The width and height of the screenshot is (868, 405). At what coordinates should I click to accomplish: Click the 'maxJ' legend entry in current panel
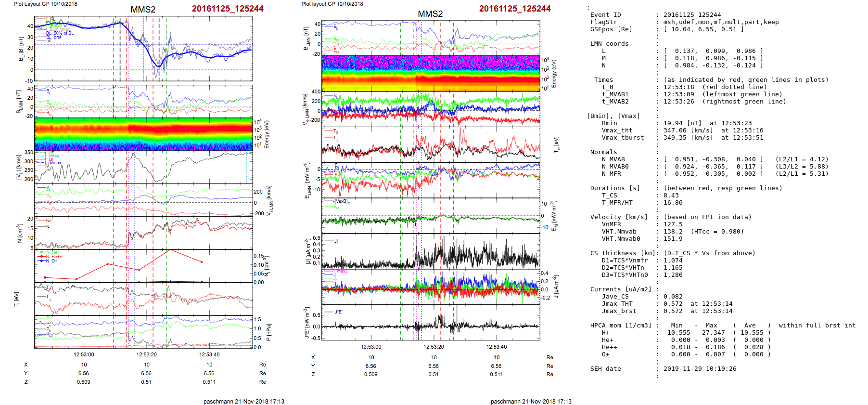(341, 271)
